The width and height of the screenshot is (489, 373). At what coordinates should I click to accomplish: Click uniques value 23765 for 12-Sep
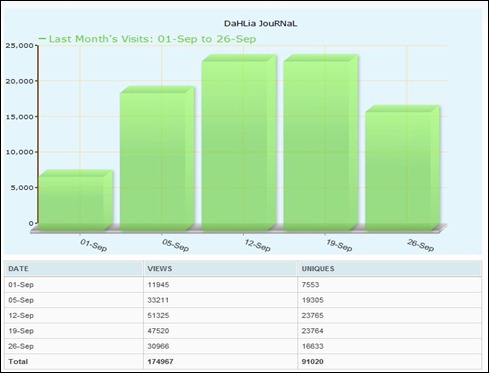[312, 316]
